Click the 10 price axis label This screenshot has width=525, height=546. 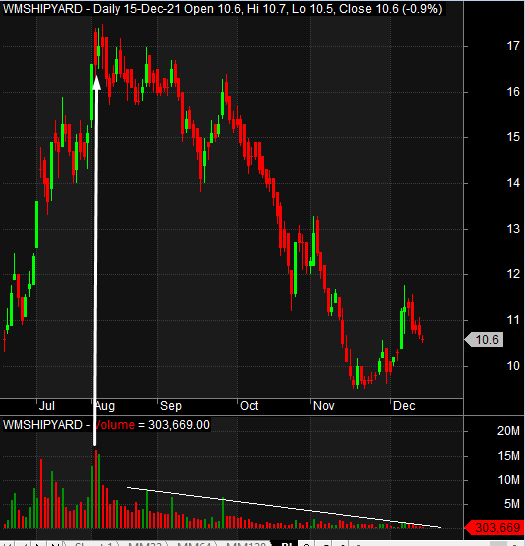pyautogui.click(x=513, y=366)
